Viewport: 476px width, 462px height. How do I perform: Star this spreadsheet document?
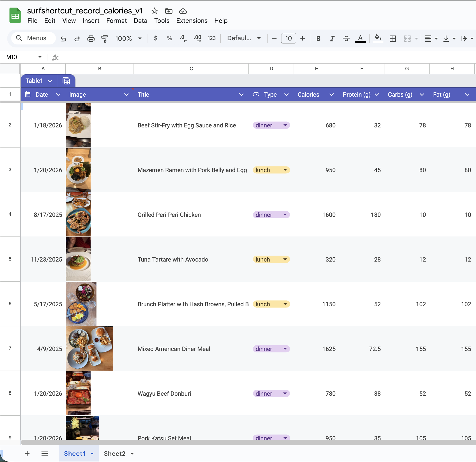pyautogui.click(x=154, y=11)
